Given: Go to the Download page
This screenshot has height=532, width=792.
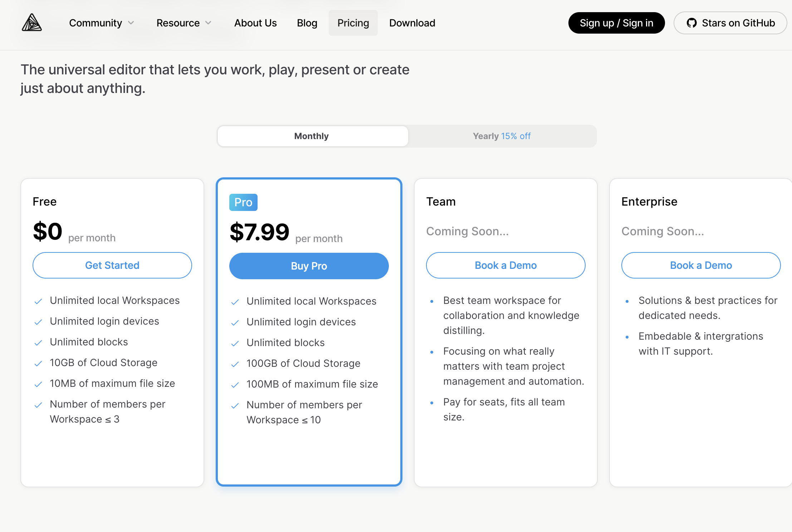Looking at the screenshot, I should (x=412, y=23).
